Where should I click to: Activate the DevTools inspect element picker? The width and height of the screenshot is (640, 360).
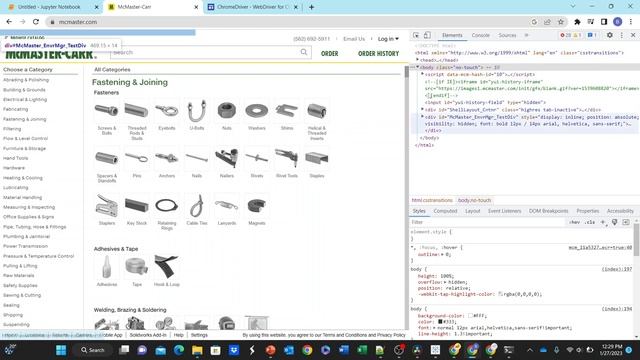coord(416,36)
